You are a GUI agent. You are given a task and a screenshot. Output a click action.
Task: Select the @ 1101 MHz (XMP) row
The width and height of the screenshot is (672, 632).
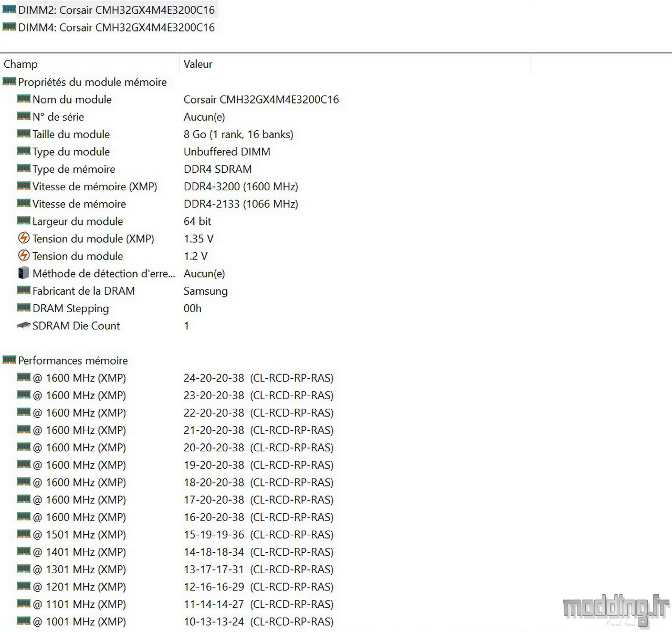[x=79, y=604]
